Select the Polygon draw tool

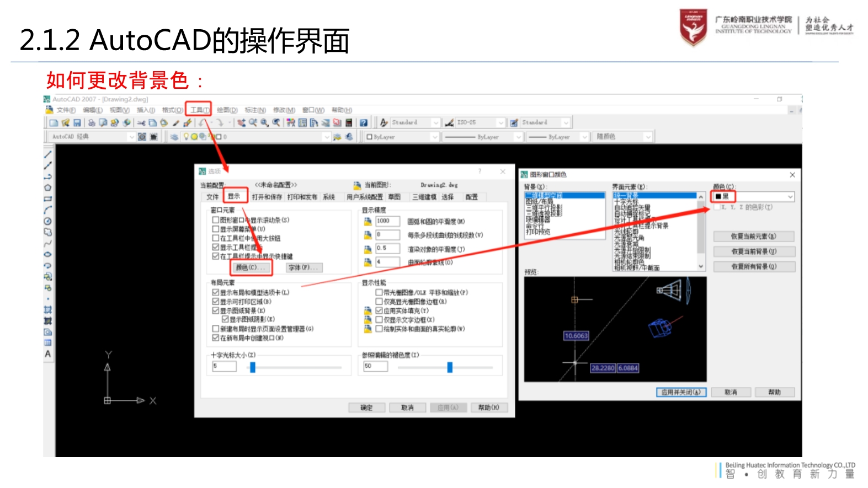[x=48, y=187]
